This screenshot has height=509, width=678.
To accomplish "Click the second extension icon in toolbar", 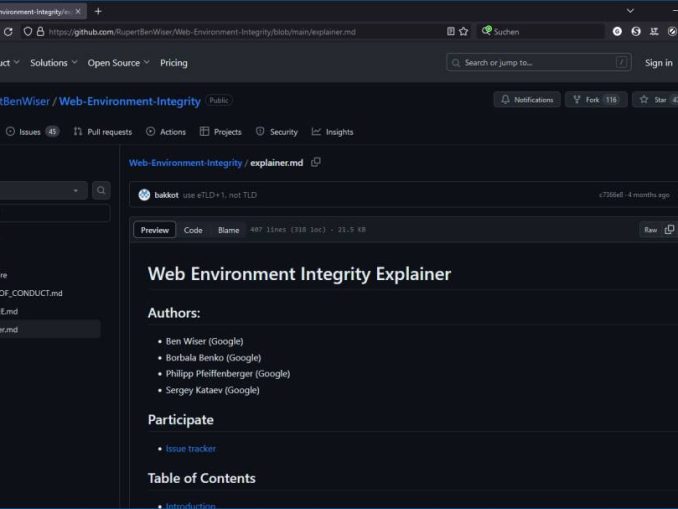I will tap(636, 31).
